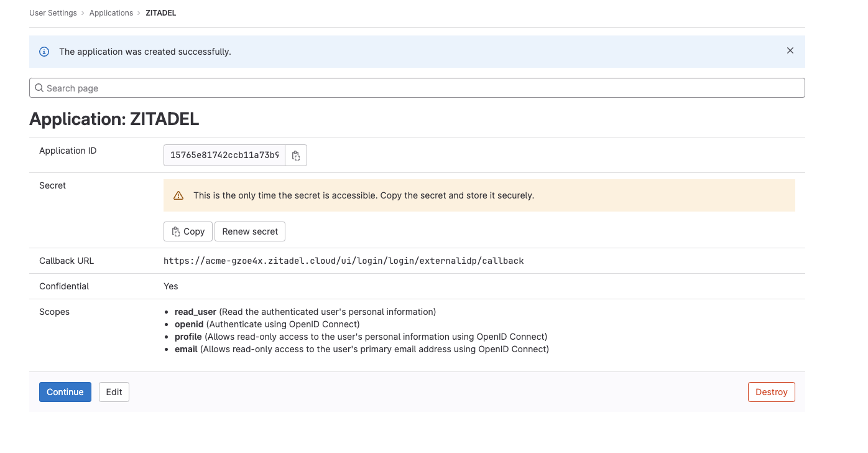The image size is (868, 453).
Task: Open the Edit application button
Action: click(114, 392)
